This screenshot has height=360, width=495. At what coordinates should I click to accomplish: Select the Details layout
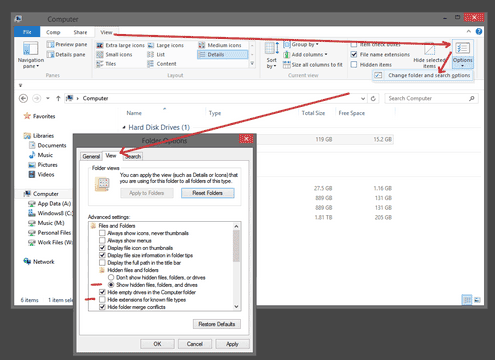[223, 54]
